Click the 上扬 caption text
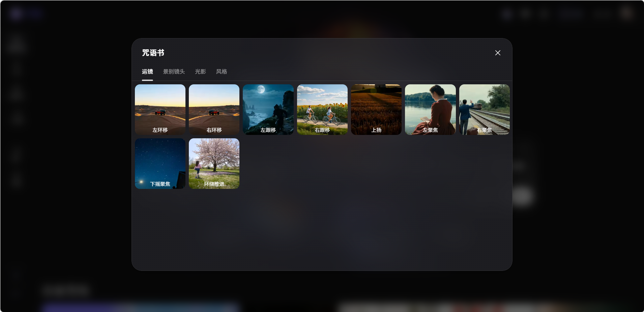The image size is (644, 312). click(x=376, y=130)
